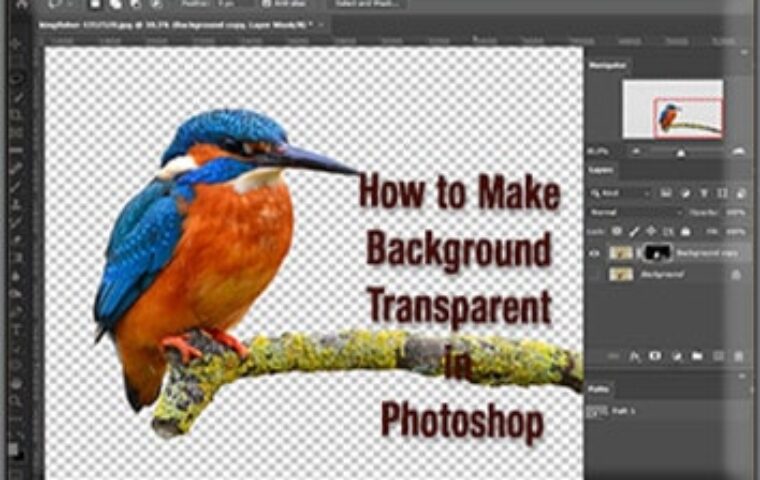Select the Brush tool

pyautogui.click(x=16, y=187)
